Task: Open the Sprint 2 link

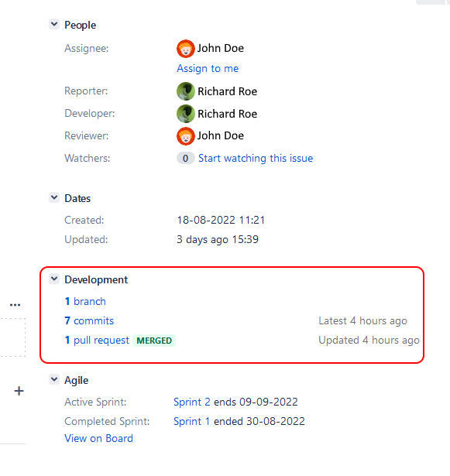Action: coord(192,402)
